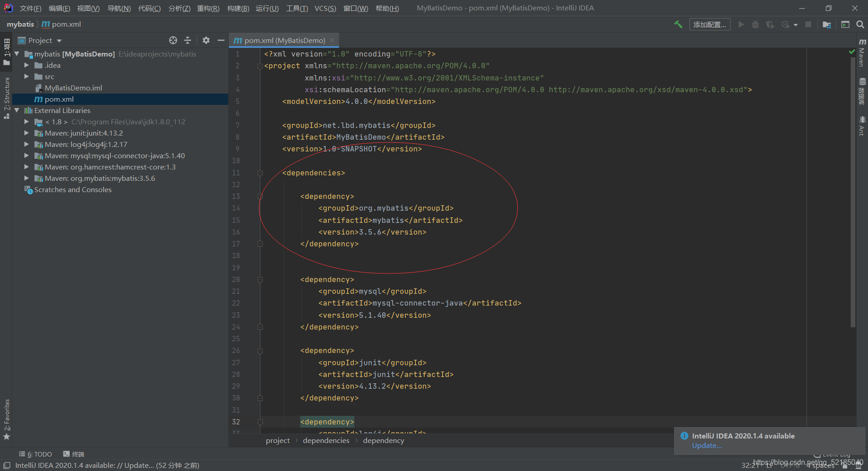
Task: Expand Maven: log4j:log4j:1.2.17 node
Action: tap(27, 144)
